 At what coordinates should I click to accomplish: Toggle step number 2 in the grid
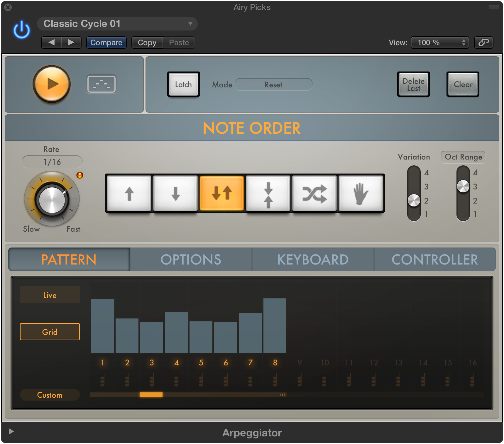[127, 363]
